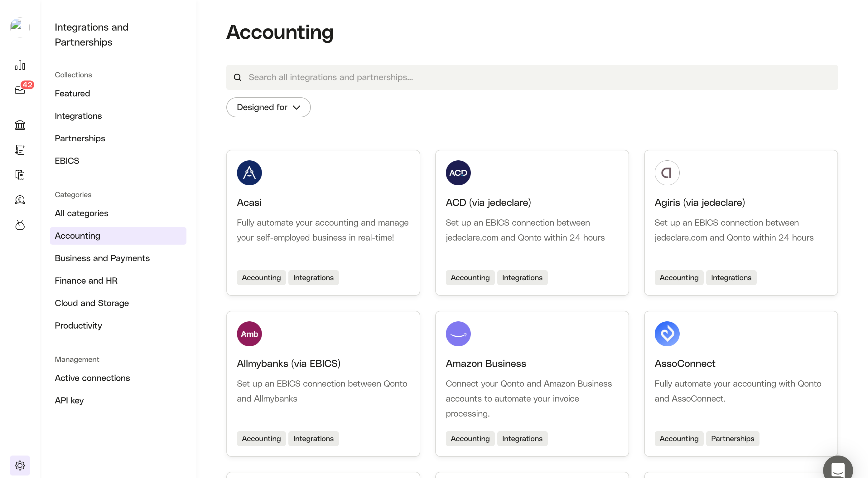Open the API key page
868x478 pixels.
pyautogui.click(x=69, y=401)
